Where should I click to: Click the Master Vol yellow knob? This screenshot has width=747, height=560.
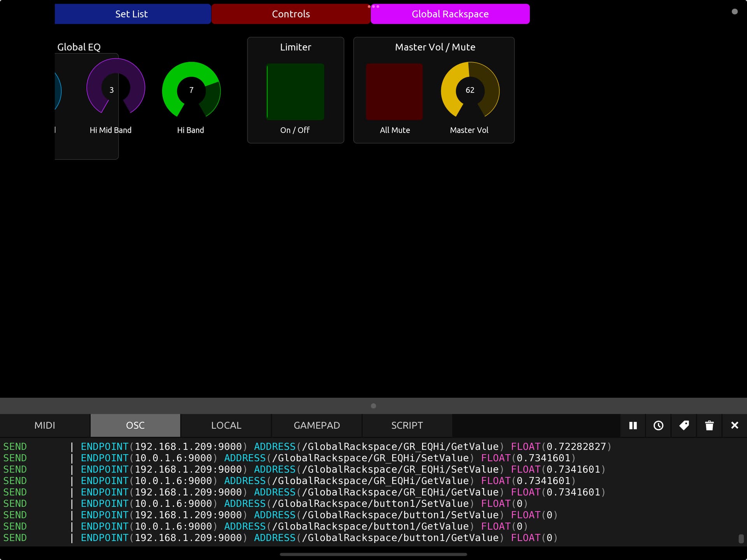[470, 90]
